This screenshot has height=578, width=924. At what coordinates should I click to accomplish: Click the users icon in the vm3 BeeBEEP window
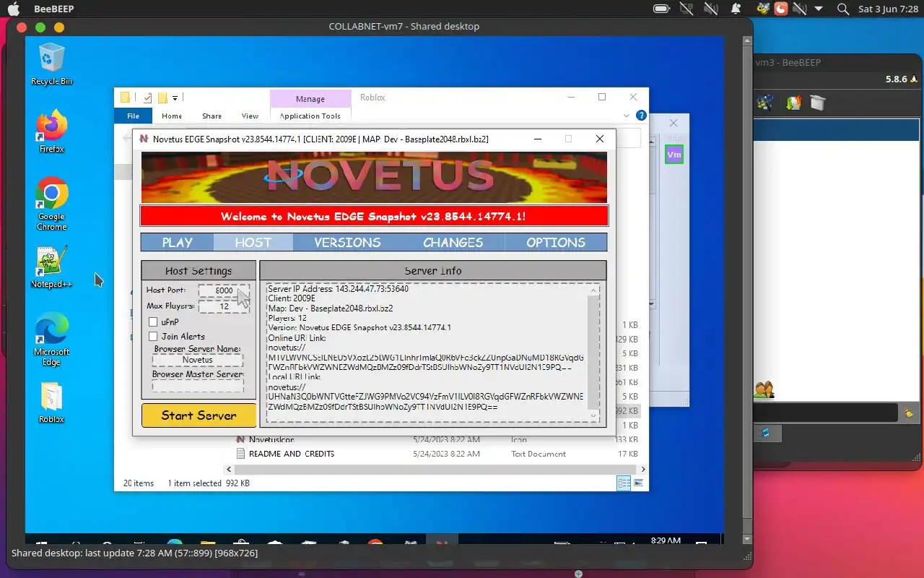tap(764, 390)
